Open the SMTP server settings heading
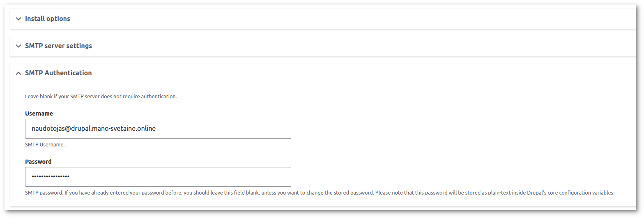 (58, 46)
